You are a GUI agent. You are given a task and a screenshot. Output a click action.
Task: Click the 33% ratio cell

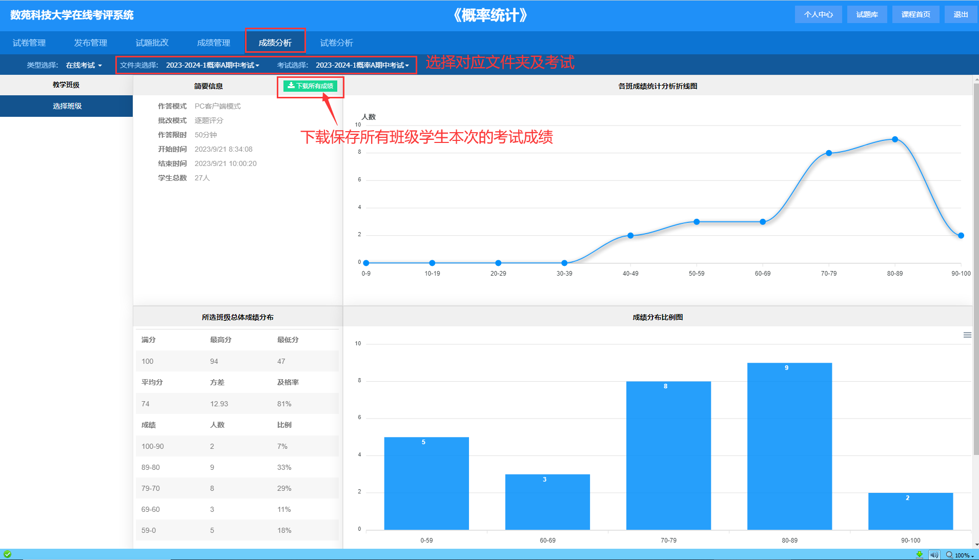point(284,467)
